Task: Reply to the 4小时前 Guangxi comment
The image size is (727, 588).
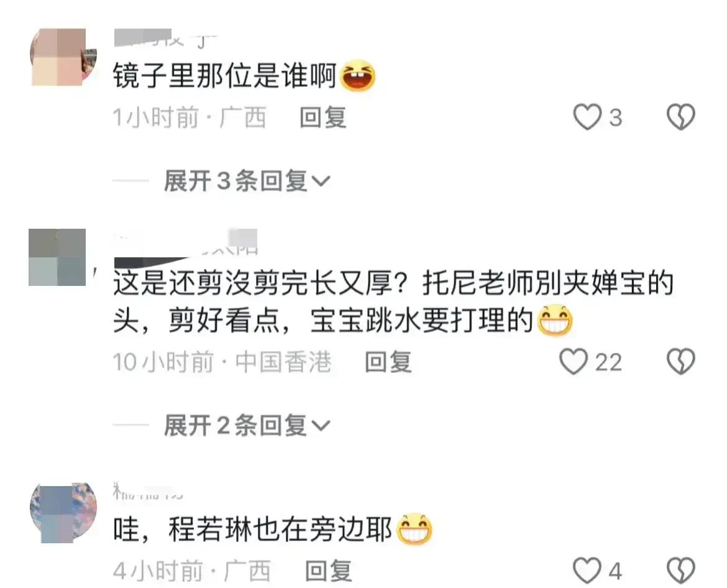Action: point(328,571)
